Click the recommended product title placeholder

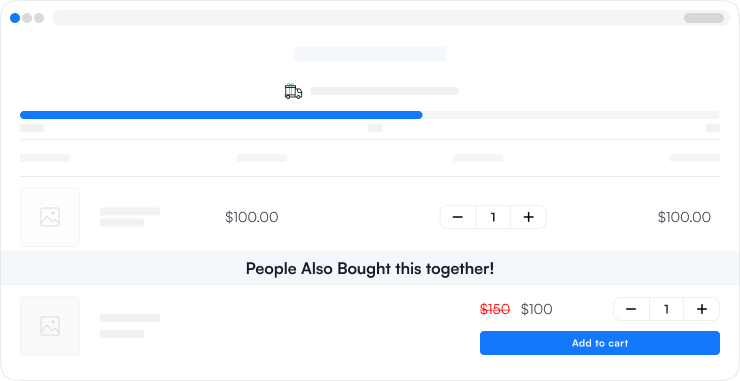click(x=130, y=318)
